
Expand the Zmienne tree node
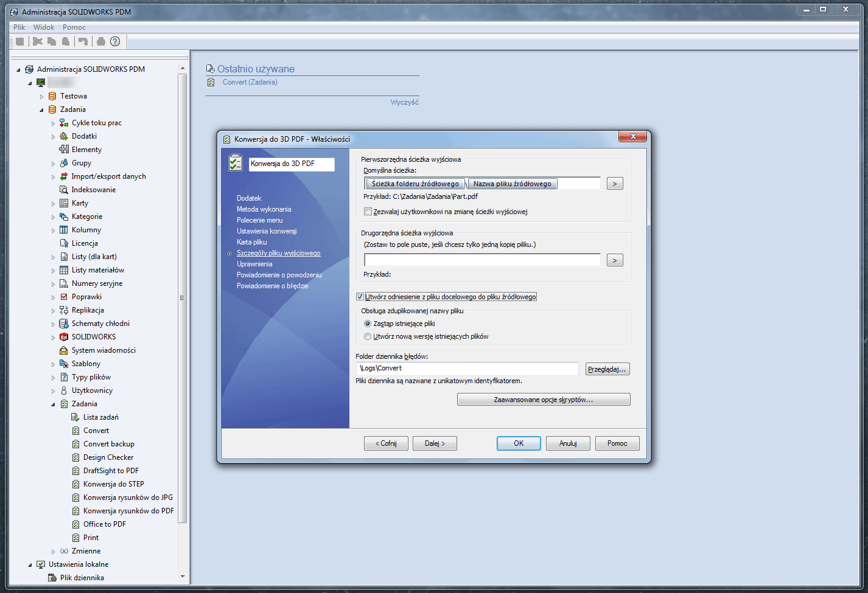point(52,550)
